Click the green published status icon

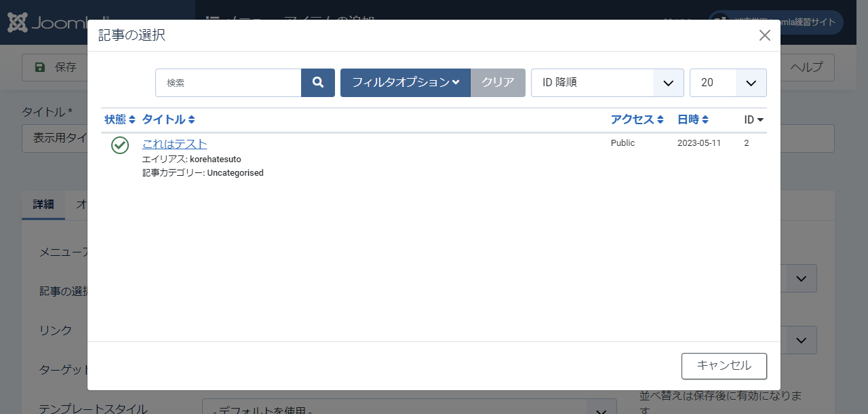pos(120,145)
